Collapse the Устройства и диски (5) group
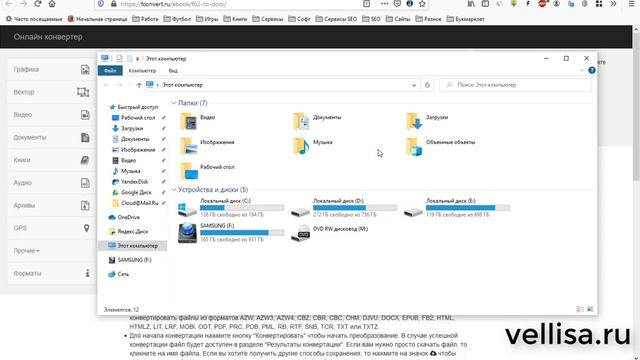The height and width of the screenshot is (360, 640). coord(173,190)
